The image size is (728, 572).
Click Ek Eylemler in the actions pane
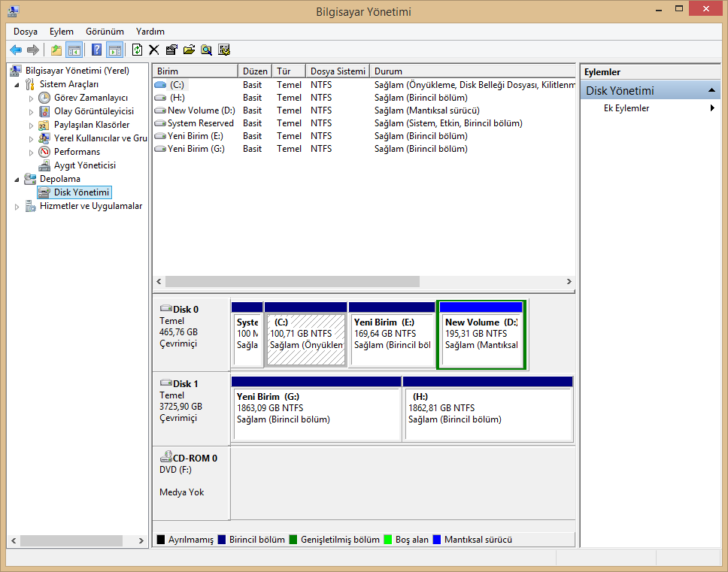pyautogui.click(x=626, y=108)
